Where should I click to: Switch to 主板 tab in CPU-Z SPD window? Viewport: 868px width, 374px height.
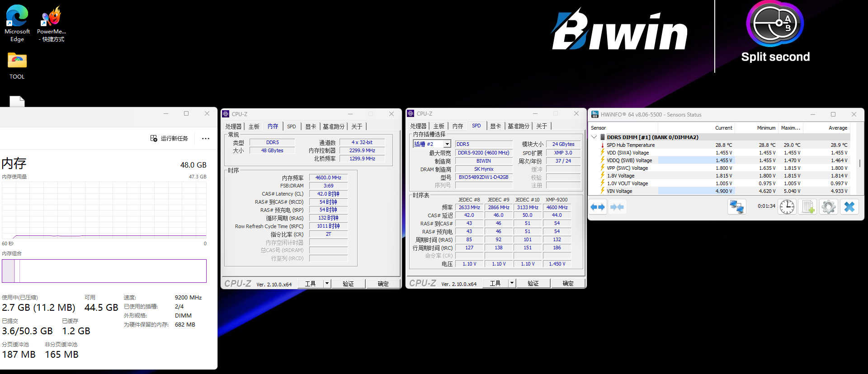coord(439,126)
